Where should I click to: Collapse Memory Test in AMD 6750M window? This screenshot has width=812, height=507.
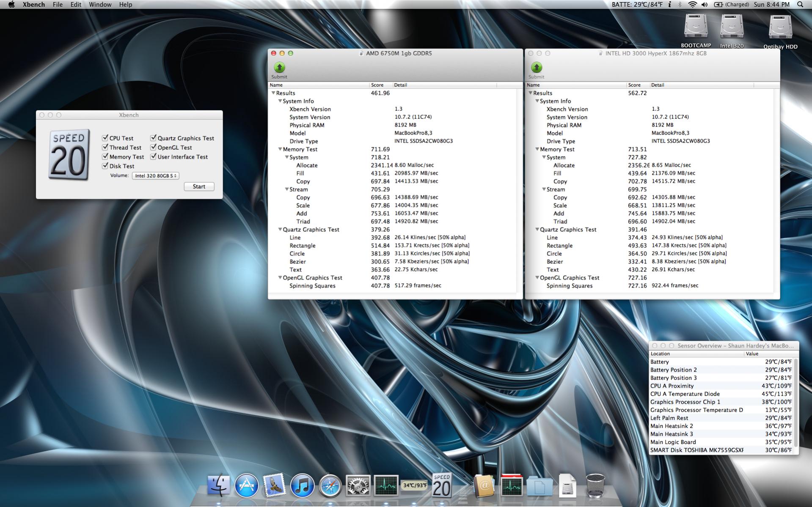click(280, 149)
